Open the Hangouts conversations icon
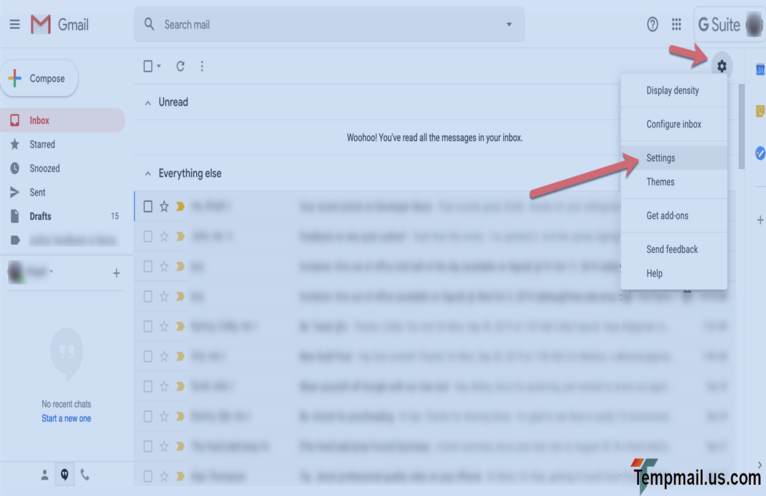This screenshot has height=496, width=766. [65, 475]
